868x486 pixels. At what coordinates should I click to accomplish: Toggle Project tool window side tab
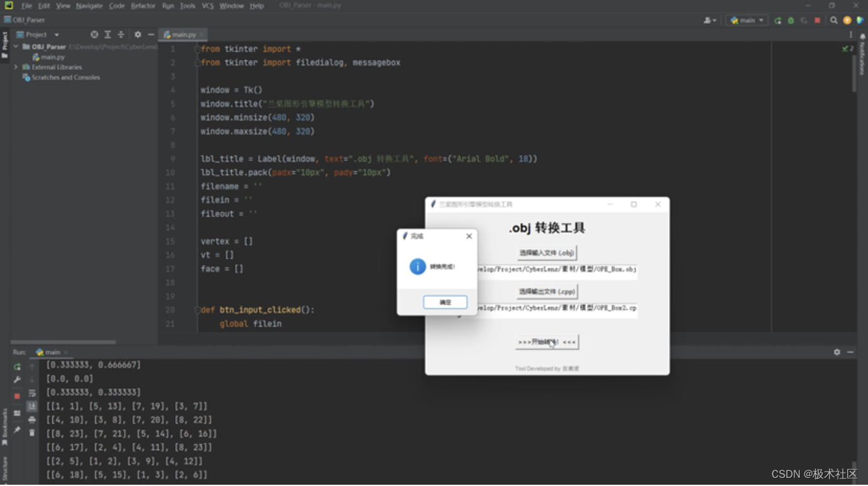pyautogui.click(x=4, y=44)
